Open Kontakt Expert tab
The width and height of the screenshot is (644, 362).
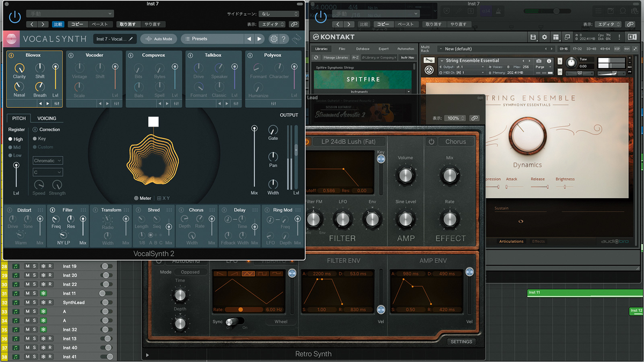[x=383, y=49]
